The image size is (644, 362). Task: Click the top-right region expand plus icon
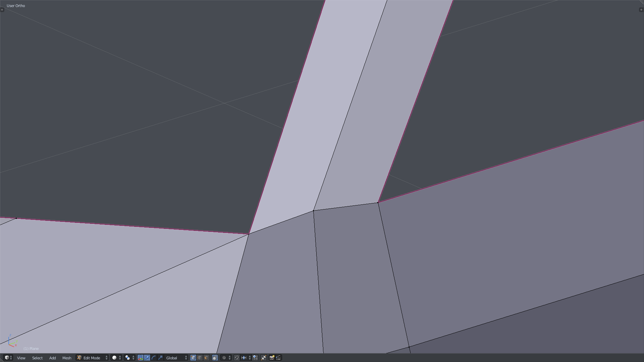[x=641, y=10]
